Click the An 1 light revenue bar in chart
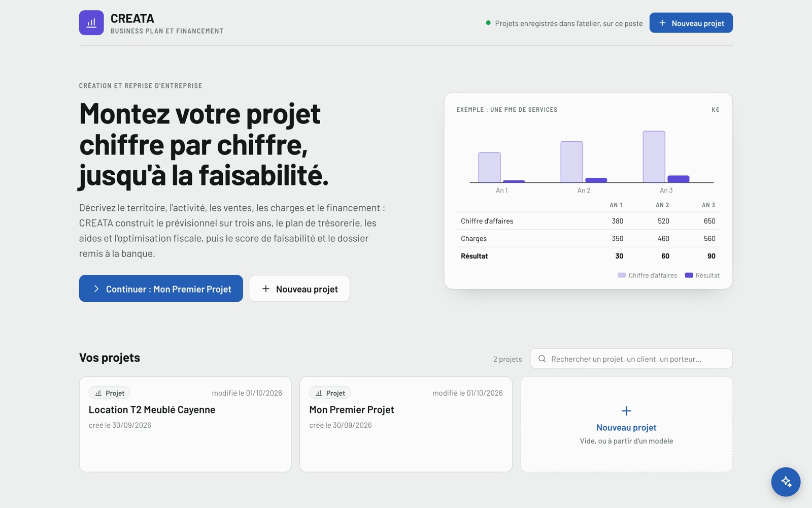Screen dimensions: 812x508 coord(490,167)
